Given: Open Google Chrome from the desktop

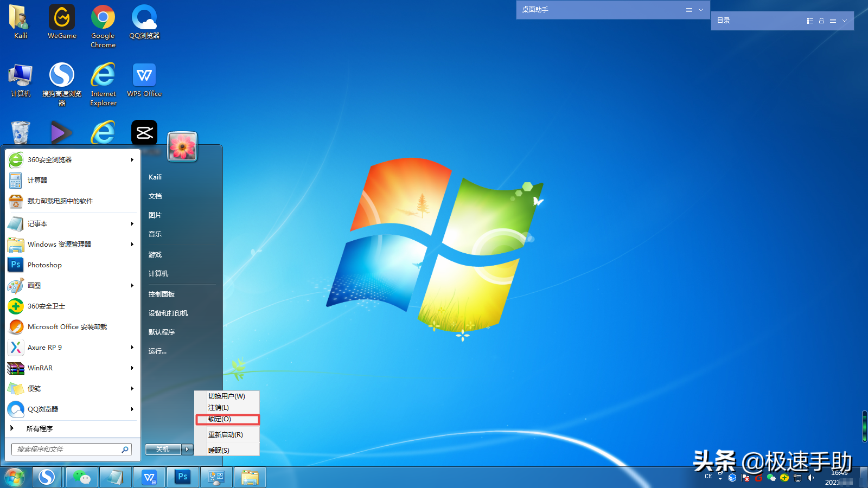Looking at the screenshot, I should pyautogui.click(x=103, y=22).
